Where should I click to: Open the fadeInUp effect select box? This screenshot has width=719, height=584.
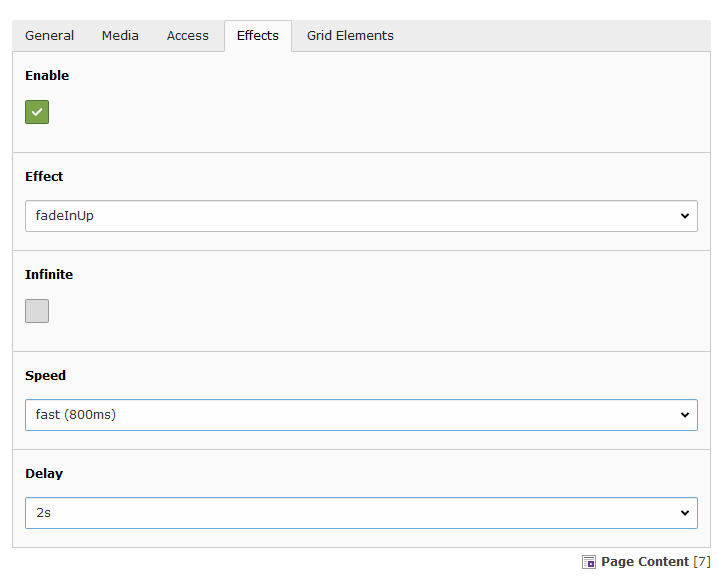tap(360, 216)
